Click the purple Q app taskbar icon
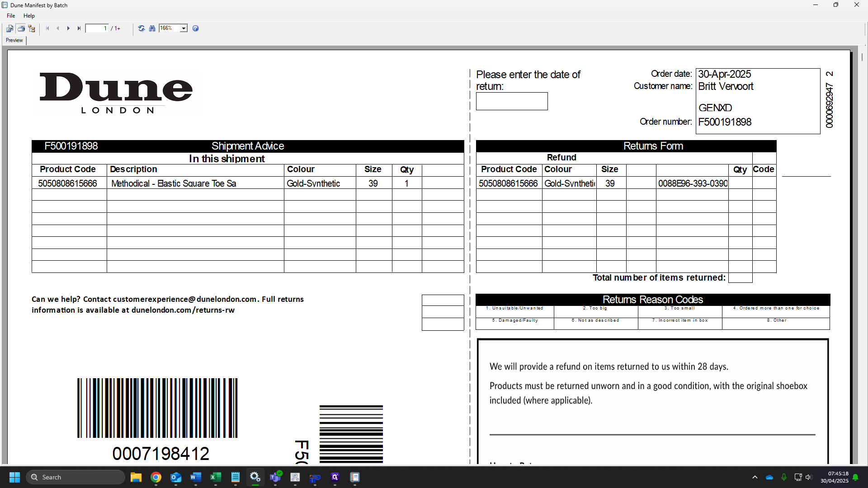868x488 pixels. [335, 477]
